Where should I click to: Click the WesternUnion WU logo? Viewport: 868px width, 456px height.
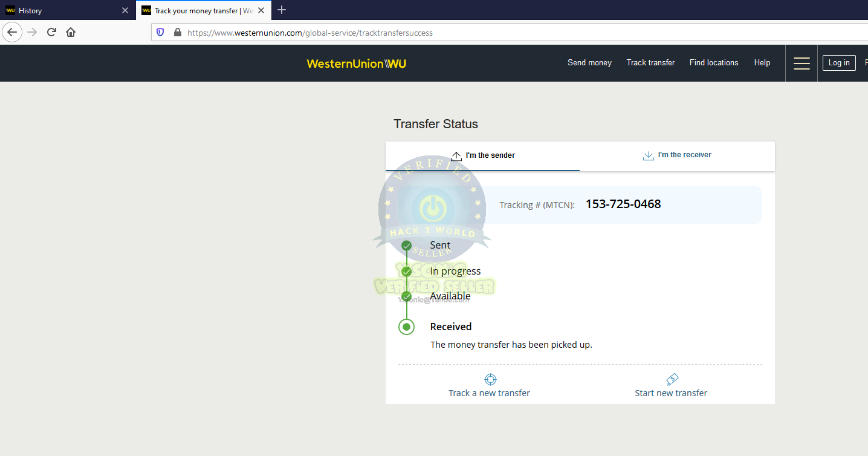[x=357, y=64]
